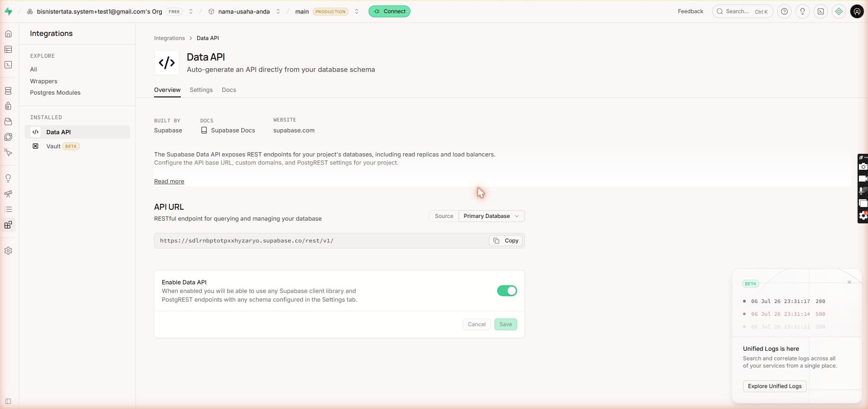Viewport: 868px width, 409px height.
Task: Click the PRODUCTION badge
Action: click(x=330, y=11)
